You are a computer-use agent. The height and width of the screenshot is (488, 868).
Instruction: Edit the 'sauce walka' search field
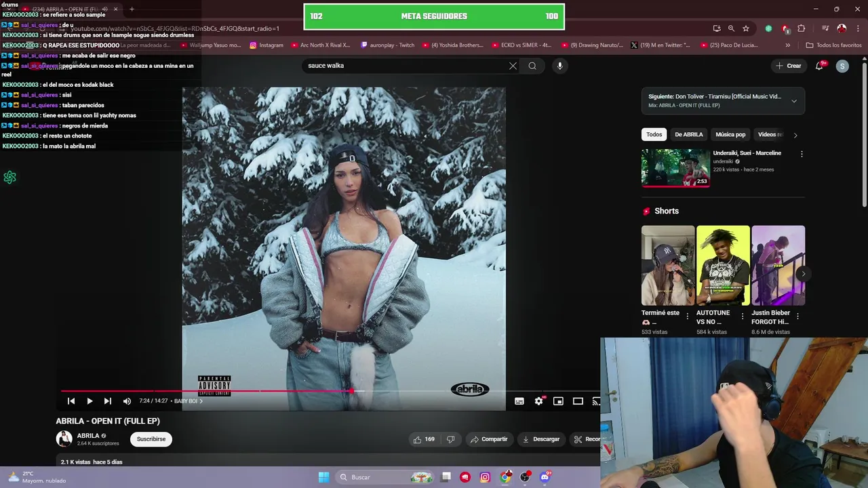point(405,66)
